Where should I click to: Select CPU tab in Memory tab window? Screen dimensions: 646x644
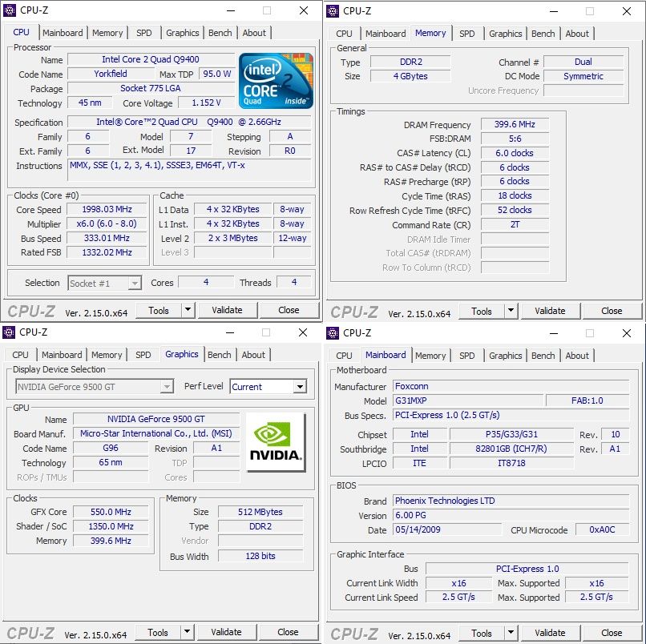344,34
